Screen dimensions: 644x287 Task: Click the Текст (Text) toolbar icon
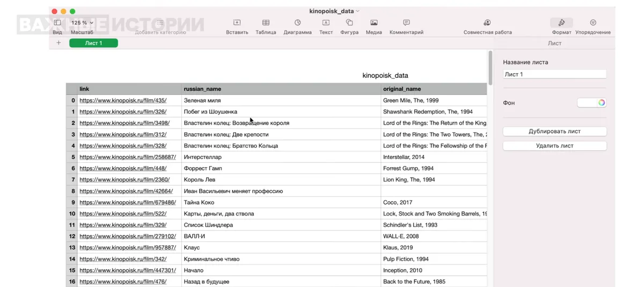click(326, 23)
